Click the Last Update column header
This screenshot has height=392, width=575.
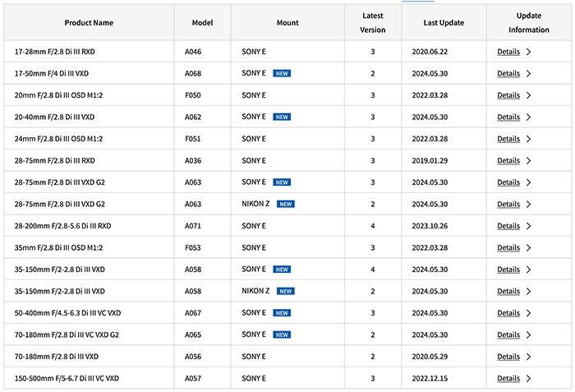(x=444, y=23)
